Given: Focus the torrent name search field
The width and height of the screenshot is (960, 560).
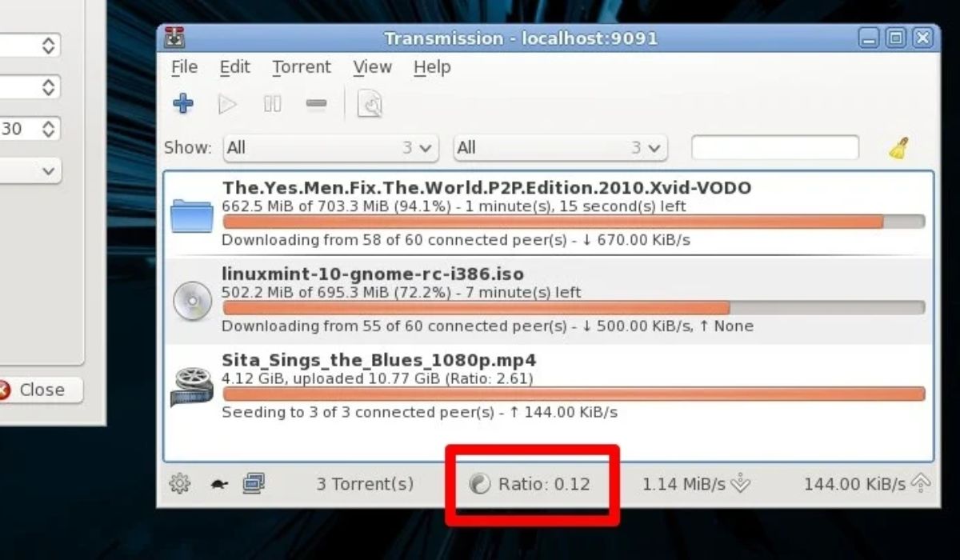Looking at the screenshot, I should 775,148.
